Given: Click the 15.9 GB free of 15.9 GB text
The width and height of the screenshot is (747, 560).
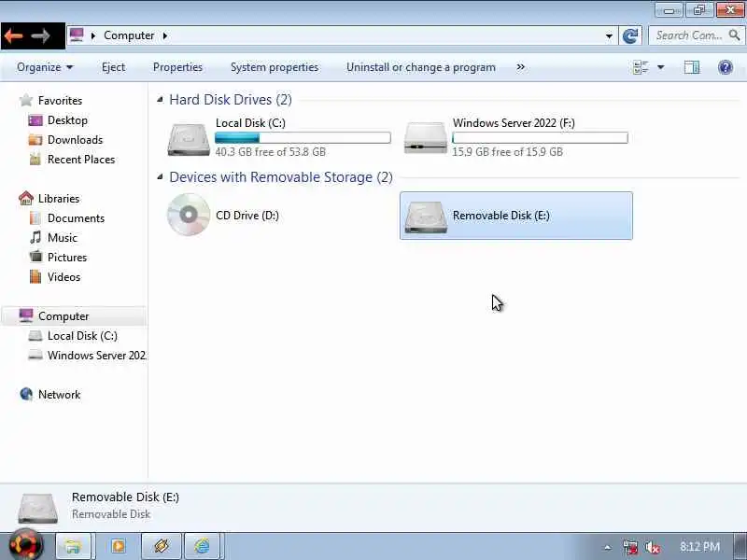Looking at the screenshot, I should click(x=507, y=152).
